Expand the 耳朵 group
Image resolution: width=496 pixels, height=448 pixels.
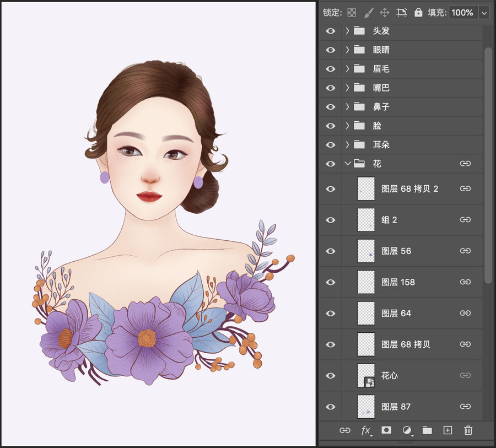[348, 144]
